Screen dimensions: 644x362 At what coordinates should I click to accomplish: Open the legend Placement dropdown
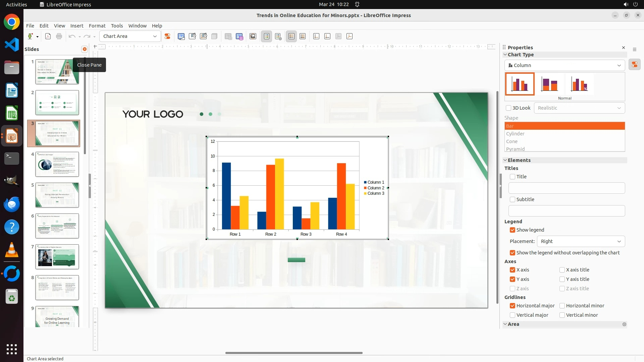click(x=581, y=241)
